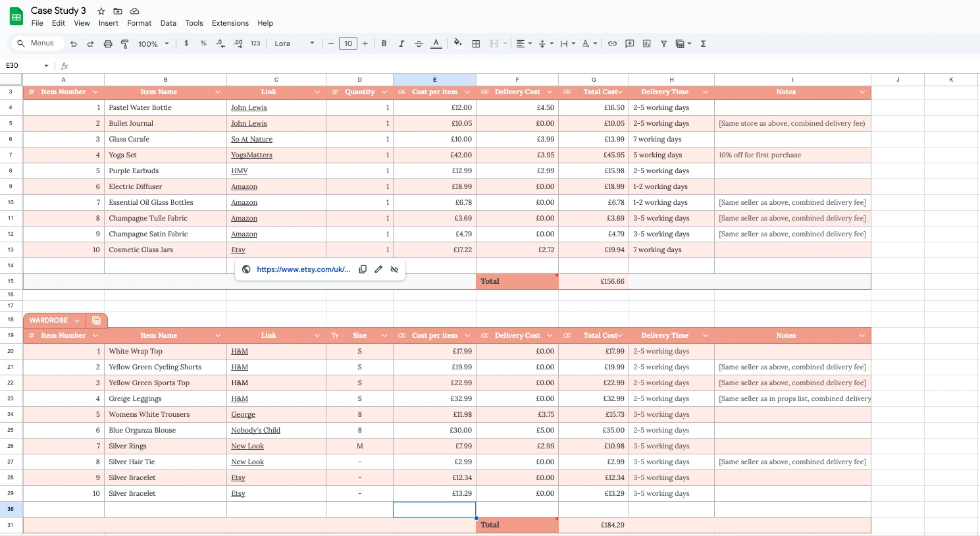The width and height of the screenshot is (980, 536).
Task: Format as currency with dollar icon
Action: (x=187, y=43)
